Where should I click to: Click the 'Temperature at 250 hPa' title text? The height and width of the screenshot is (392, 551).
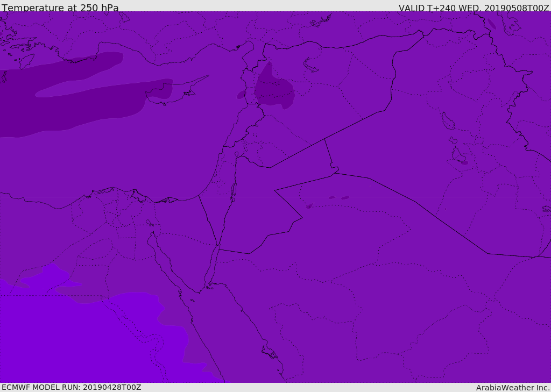click(60, 8)
